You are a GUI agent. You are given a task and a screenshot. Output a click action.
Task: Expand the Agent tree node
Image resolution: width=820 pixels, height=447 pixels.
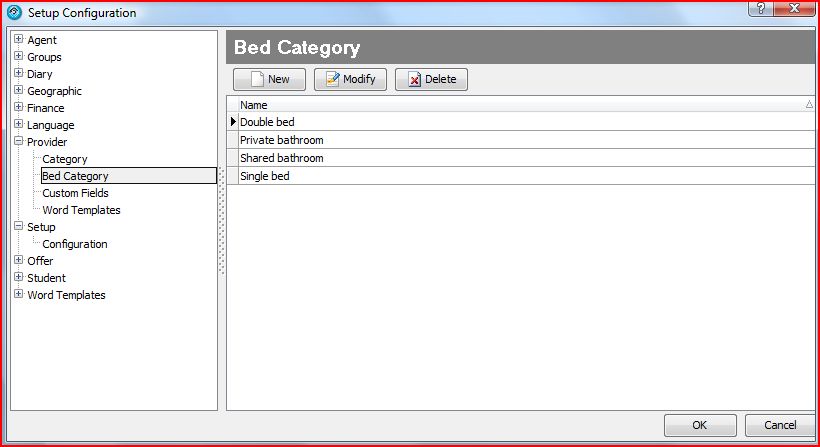point(18,40)
